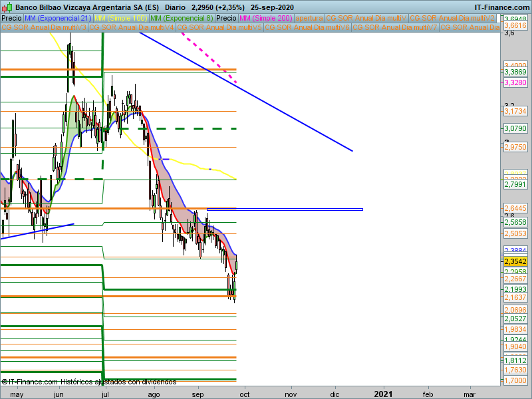Click the jul label on time axis

click(106, 394)
